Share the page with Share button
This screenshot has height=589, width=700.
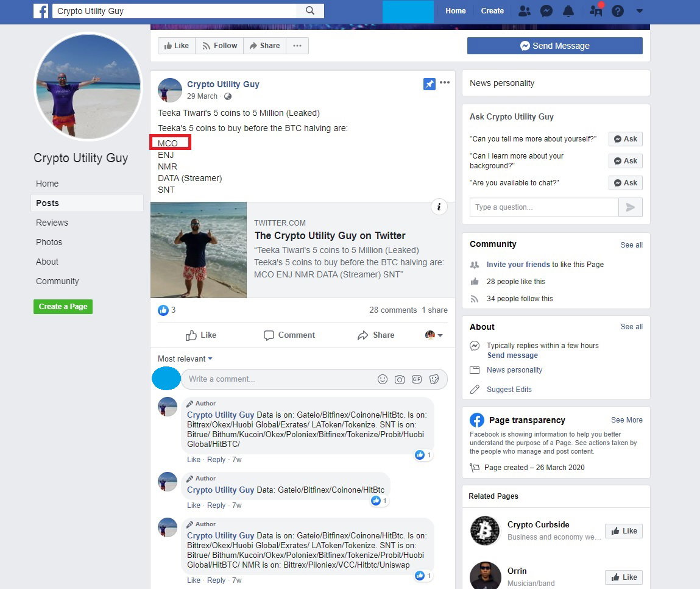pyautogui.click(x=265, y=46)
